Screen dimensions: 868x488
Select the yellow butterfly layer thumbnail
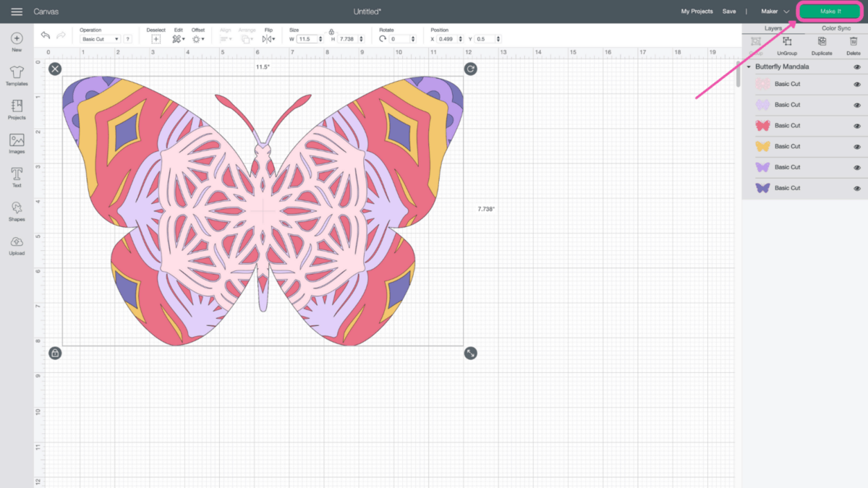point(762,147)
